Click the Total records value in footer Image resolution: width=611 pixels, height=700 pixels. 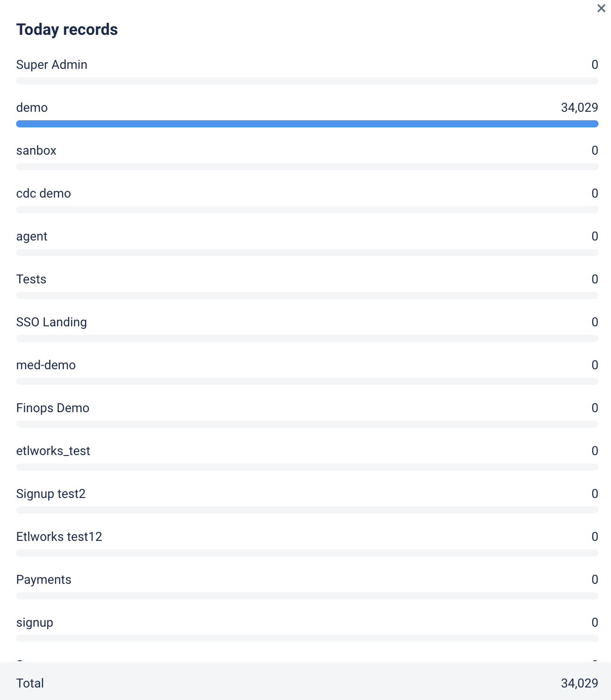pos(579,683)
